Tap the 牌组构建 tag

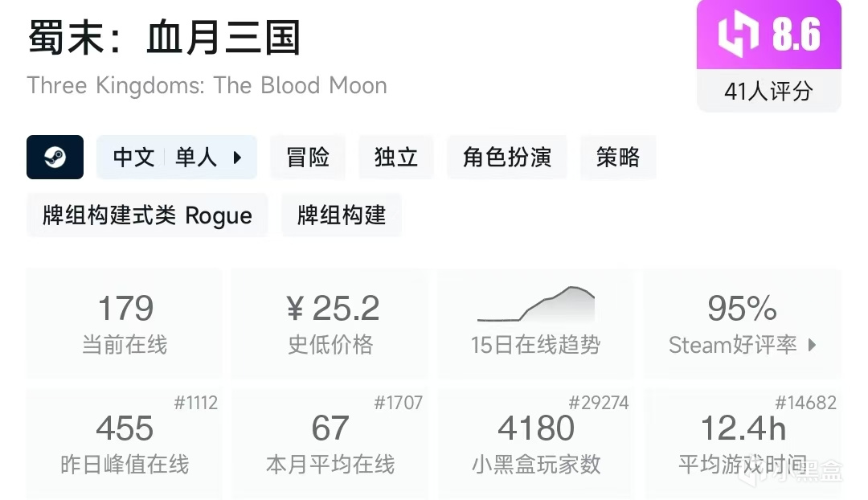(342, 215)
